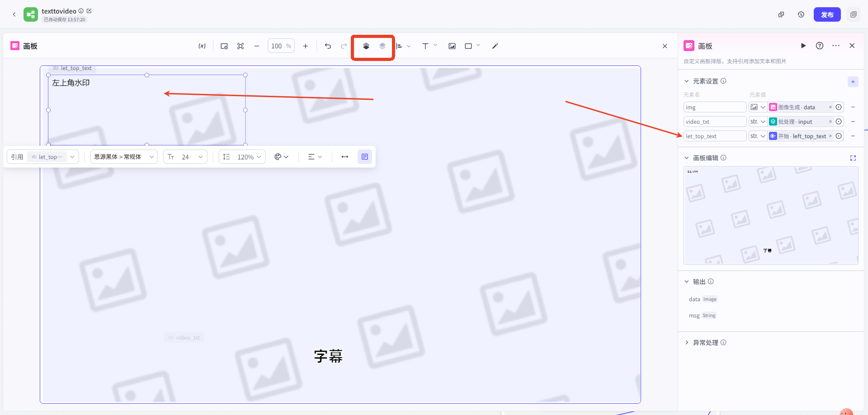The width and height of the screenshot is (868, 415).
Task: Click the send-backward layer icon in toolbar
Action: coord(382,46)
